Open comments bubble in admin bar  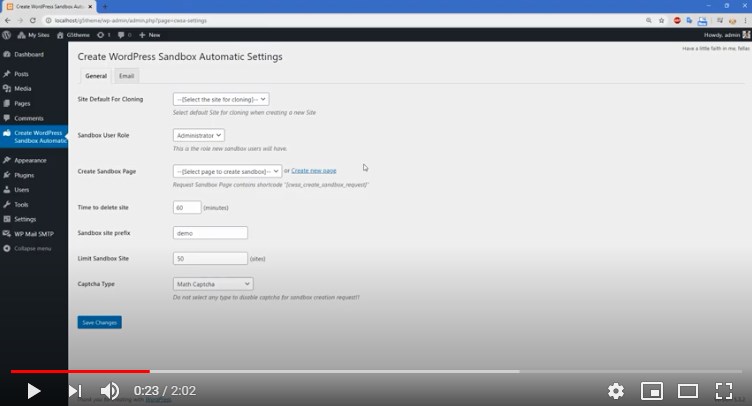[125, 35]
